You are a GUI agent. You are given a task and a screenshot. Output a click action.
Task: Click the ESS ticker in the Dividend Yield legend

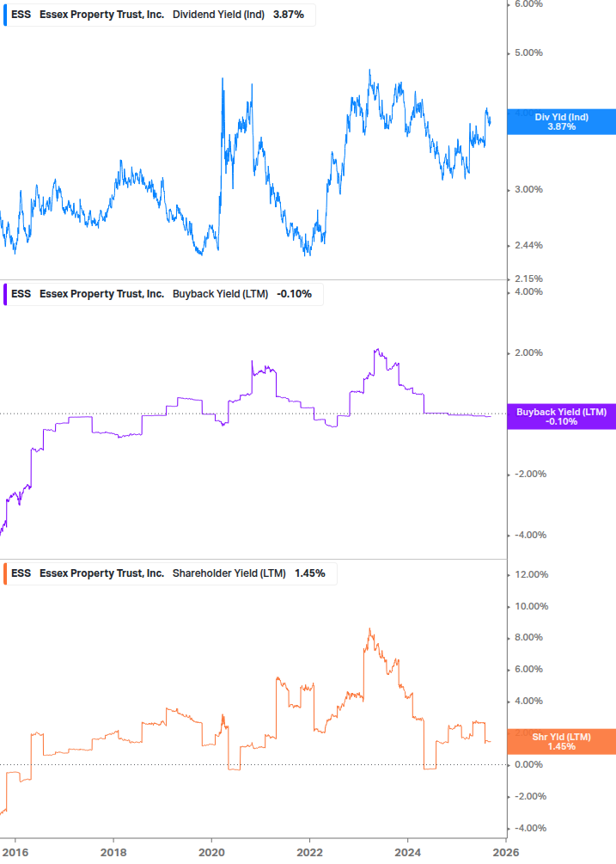tap(21, 15)
